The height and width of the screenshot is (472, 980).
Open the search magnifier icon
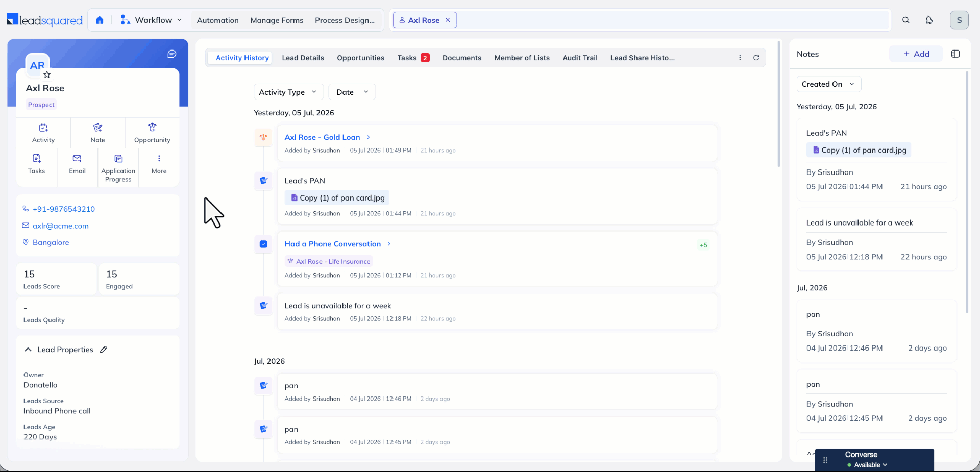pyautogui.click(x=905, y=20)
